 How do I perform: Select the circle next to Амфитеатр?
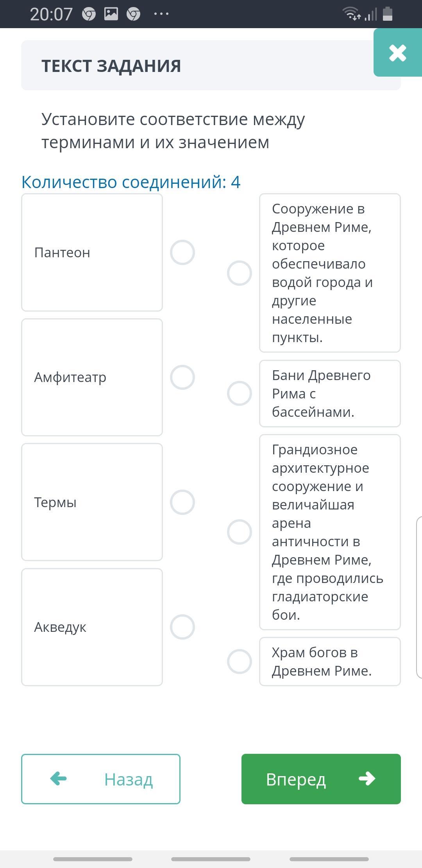182,377
